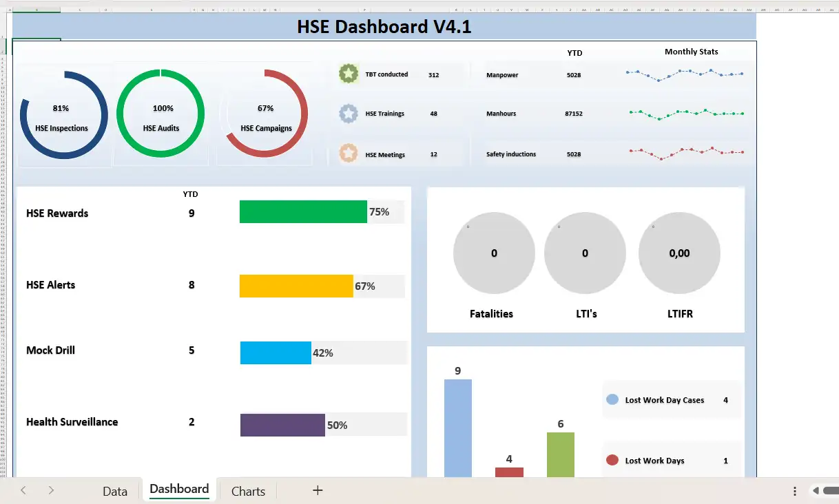Viewport: 839px width, 504px height.
Task: Switch to the Data sheet tab
Action: (115, 491)
